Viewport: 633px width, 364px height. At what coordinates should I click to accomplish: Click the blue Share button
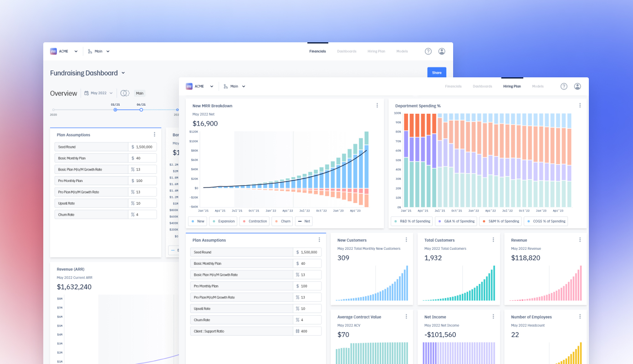click(x=437, y=73)
